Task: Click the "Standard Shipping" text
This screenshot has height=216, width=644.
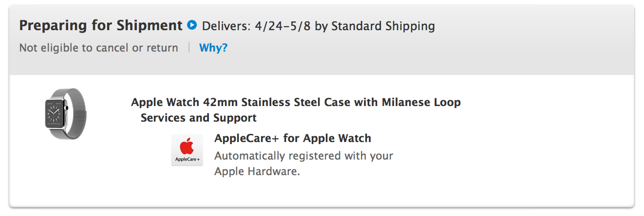Action: 383,26
